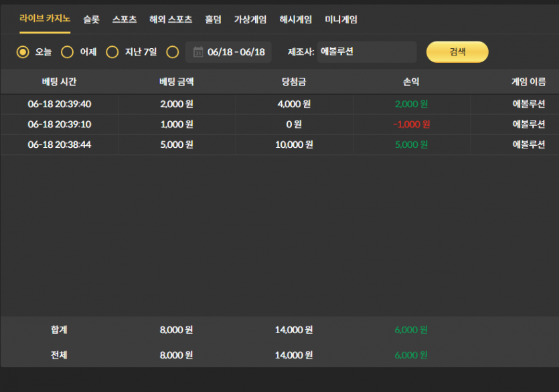Click 14,000 원 in the 전체 row
The height and width of the screenshot is (392, 559).
(294, 355)
